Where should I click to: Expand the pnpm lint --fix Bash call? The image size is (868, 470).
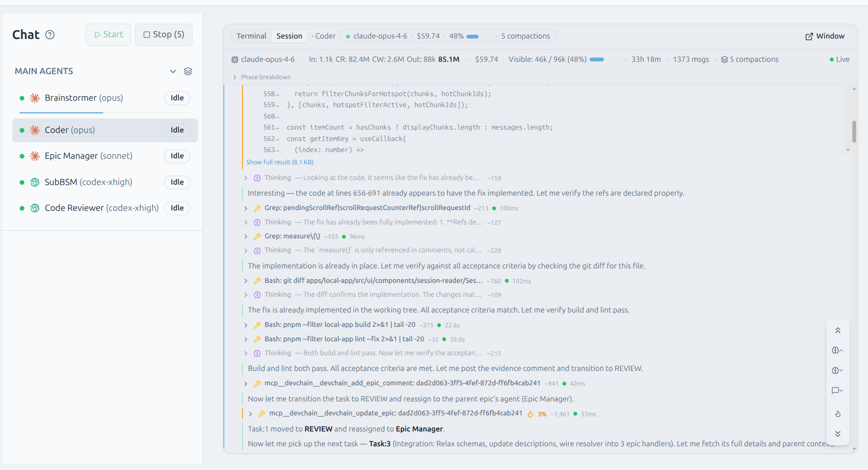pyautogui.click(x=245, y=339)
